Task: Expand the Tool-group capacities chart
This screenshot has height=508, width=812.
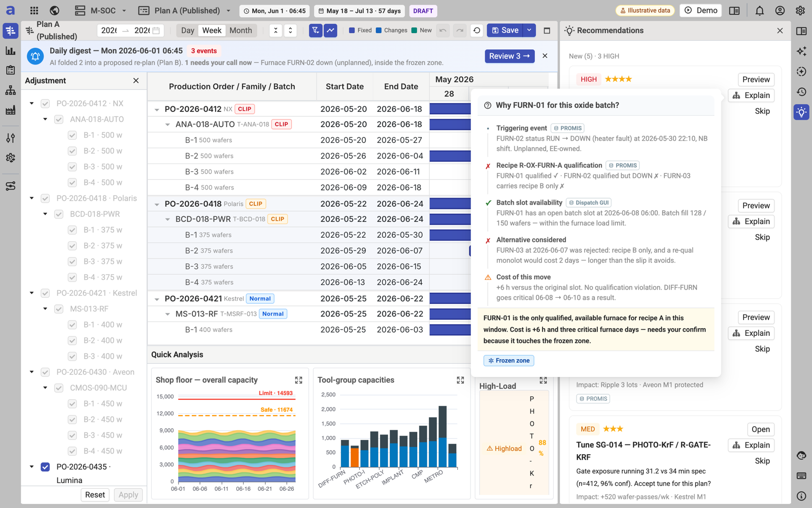Action: pos(460,380)
